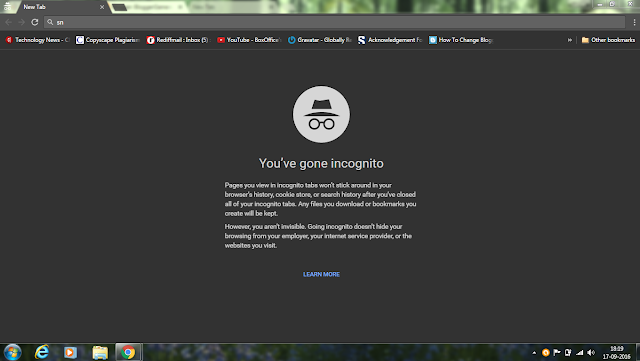Screen dimensions: 640x361
Task: Click the 'You've gone incognito' heading
Action: point(321,163)
